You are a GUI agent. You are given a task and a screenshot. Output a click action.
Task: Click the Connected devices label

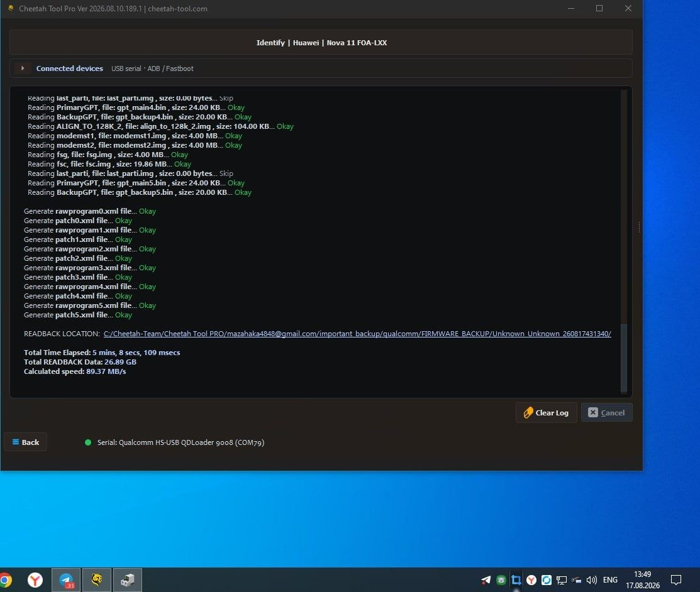[x=70, y=69]
